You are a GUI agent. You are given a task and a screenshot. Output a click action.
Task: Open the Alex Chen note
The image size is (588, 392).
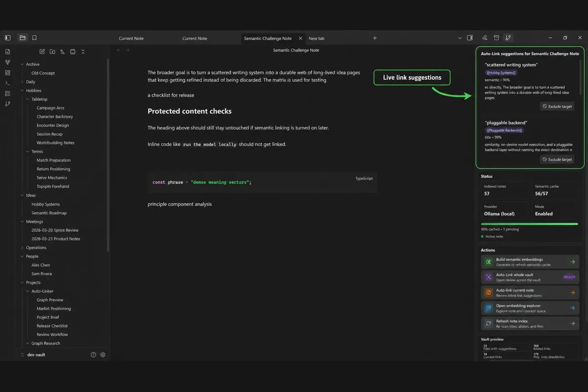pyautogui.click(x=41, y=265)
